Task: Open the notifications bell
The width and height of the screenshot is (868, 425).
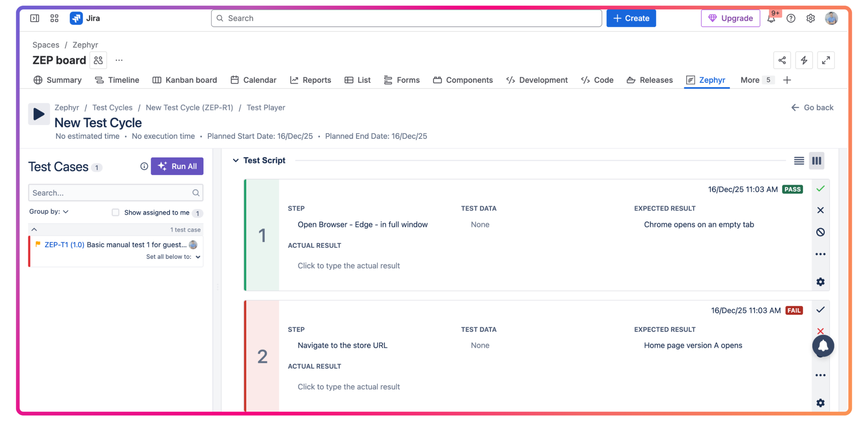Action: 771,18
